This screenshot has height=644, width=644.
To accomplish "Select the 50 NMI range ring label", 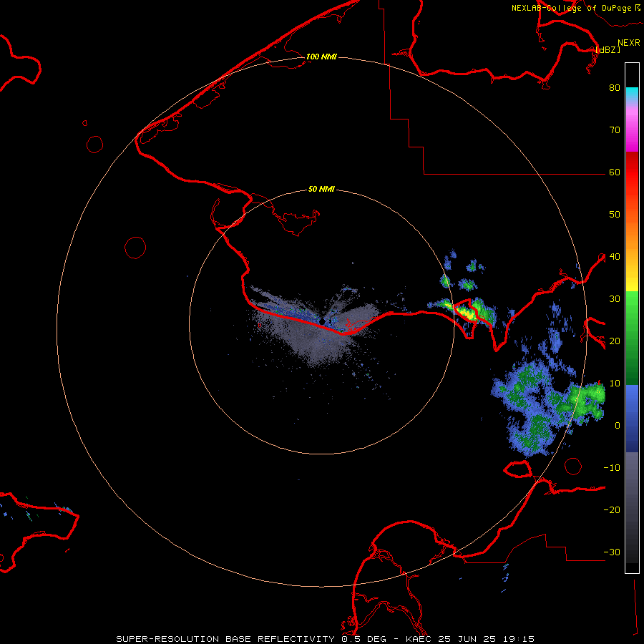I will coord(321,190).
